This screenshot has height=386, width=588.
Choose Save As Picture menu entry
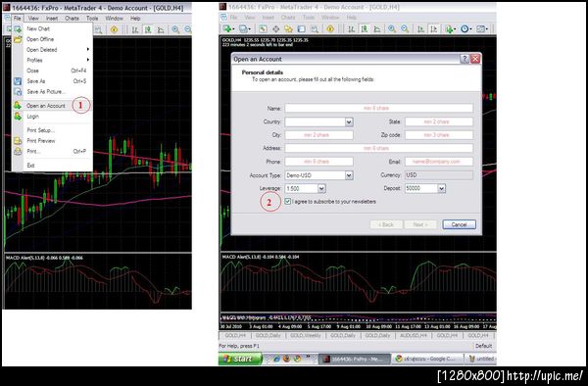pos(52,91)
